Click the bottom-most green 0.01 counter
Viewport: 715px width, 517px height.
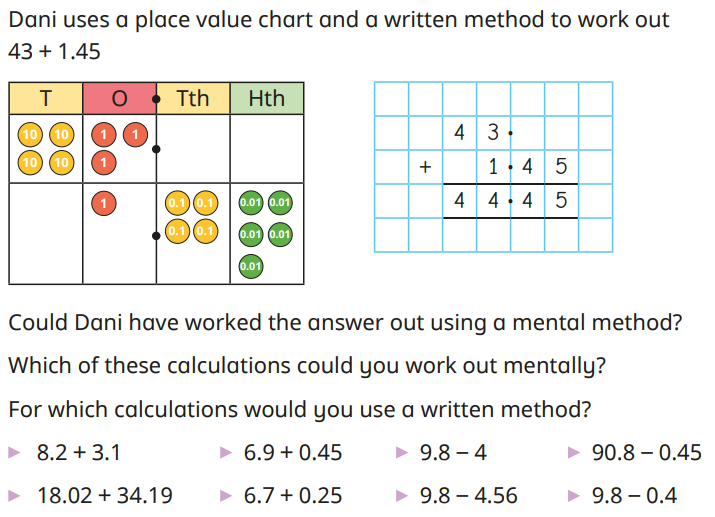click(251, 266)
